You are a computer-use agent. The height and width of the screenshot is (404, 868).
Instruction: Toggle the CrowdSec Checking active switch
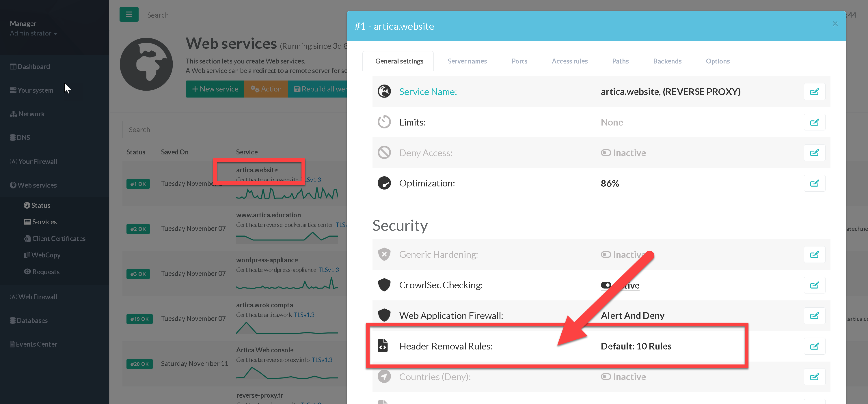(x=606, y=285)
